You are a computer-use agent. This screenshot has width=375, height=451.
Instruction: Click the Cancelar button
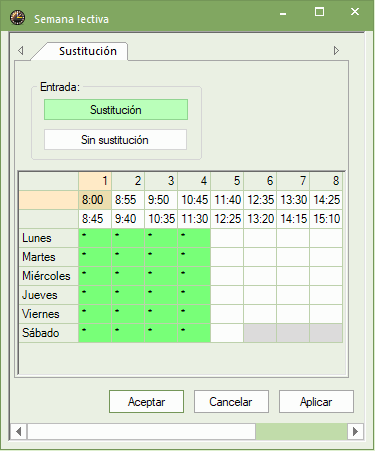(231, 402)
